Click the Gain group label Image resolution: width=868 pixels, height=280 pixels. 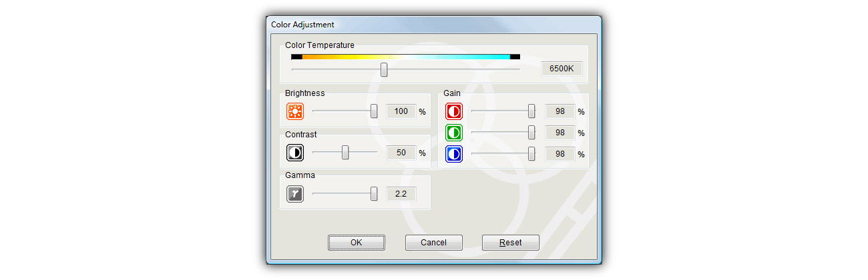pos(452,93)
